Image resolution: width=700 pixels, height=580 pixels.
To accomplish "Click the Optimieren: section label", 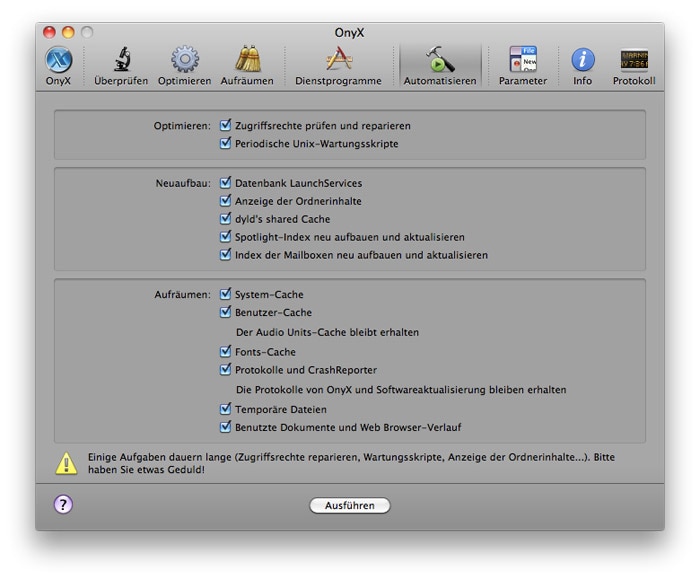I will (182, 126).
